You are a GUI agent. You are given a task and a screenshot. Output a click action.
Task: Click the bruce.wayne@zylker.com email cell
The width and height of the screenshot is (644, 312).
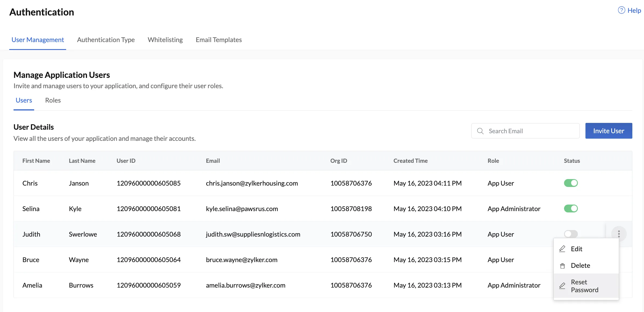pos(241,260)
